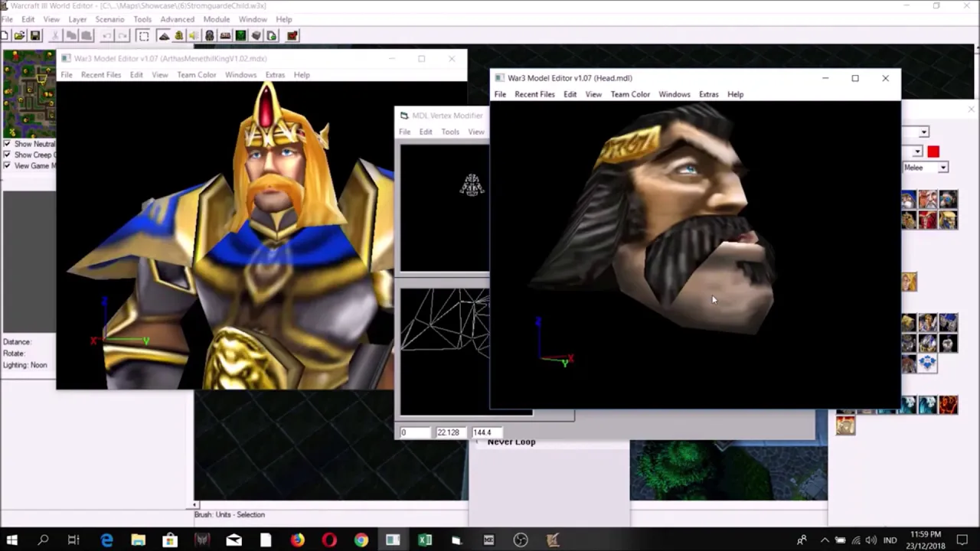Open the Windows Start menu
The height and width of the screenshot is (551, 980).
click(12, 540)
